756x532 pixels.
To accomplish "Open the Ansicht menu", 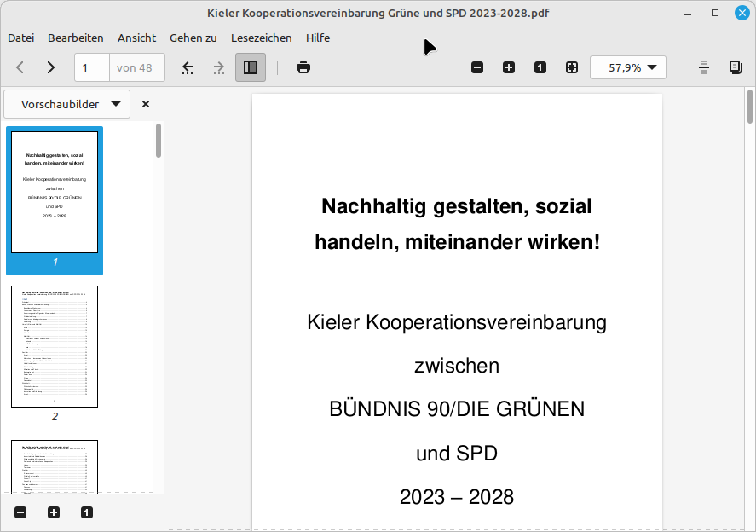I will point(137,38).
